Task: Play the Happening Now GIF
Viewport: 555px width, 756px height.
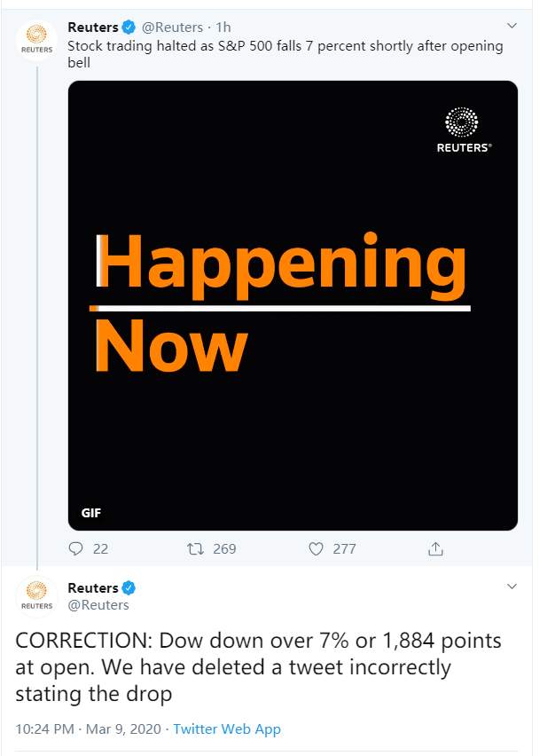Action: coord(293,306)
